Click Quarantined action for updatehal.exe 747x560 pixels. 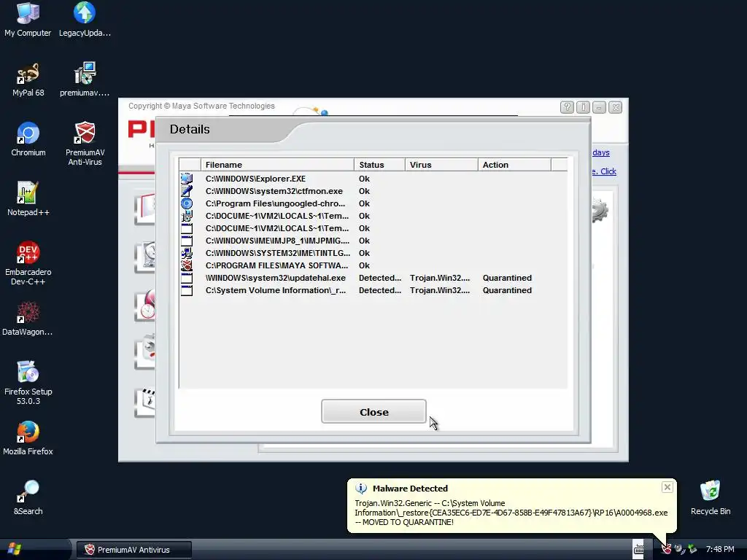coord(507,278)
